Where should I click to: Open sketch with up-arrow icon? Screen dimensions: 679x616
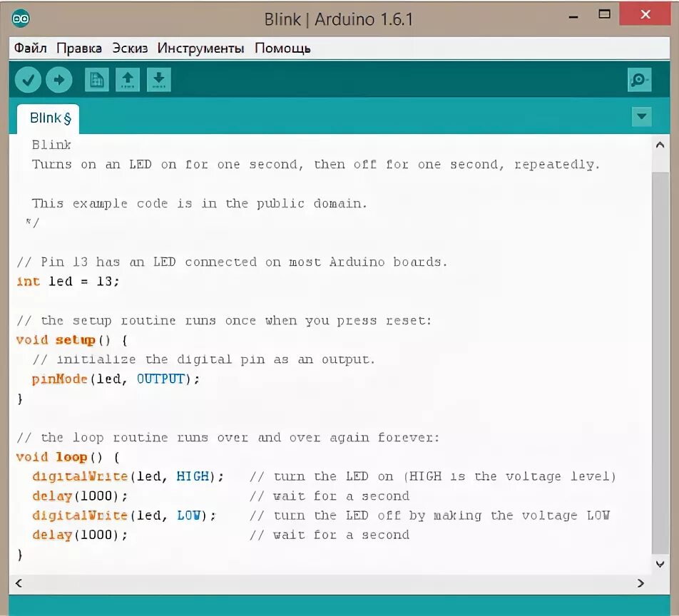pyautogui.click(x=127, y=80)
